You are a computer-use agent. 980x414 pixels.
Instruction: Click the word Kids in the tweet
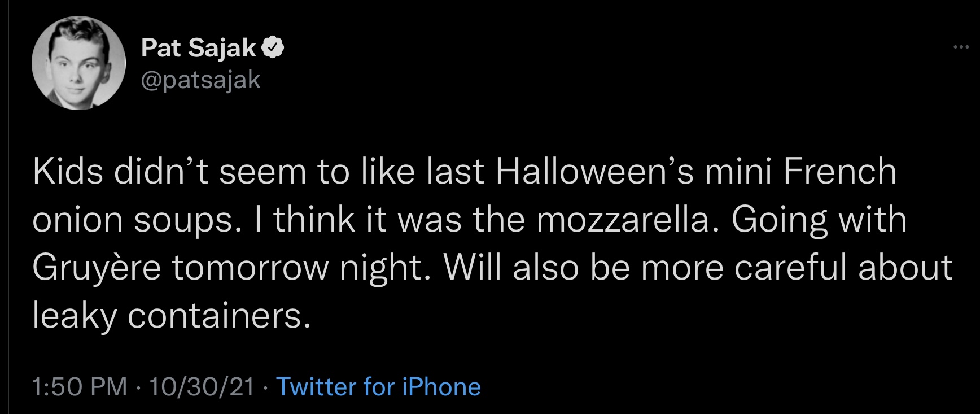(x=68, y=172)
